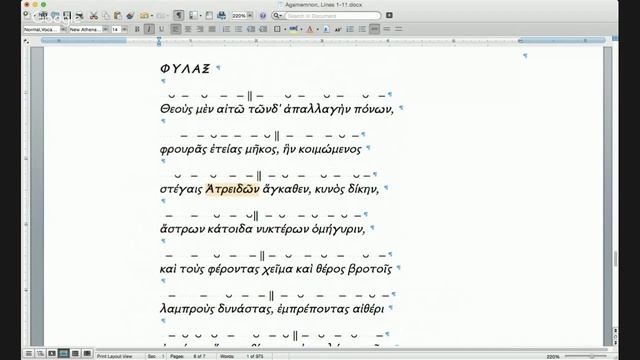Center align text
The height and width of the screenshot is (360, 640).
click(188, 29)
